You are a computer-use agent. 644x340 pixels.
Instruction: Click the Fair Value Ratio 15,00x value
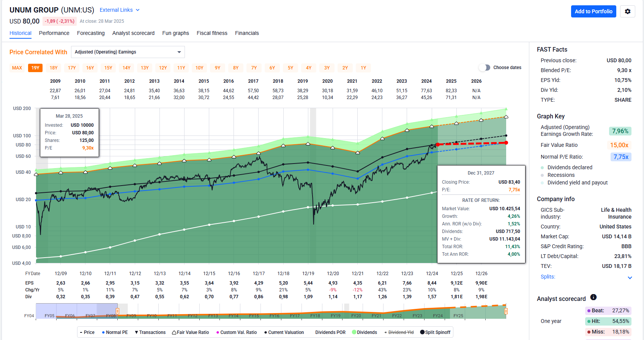[619, 145]
